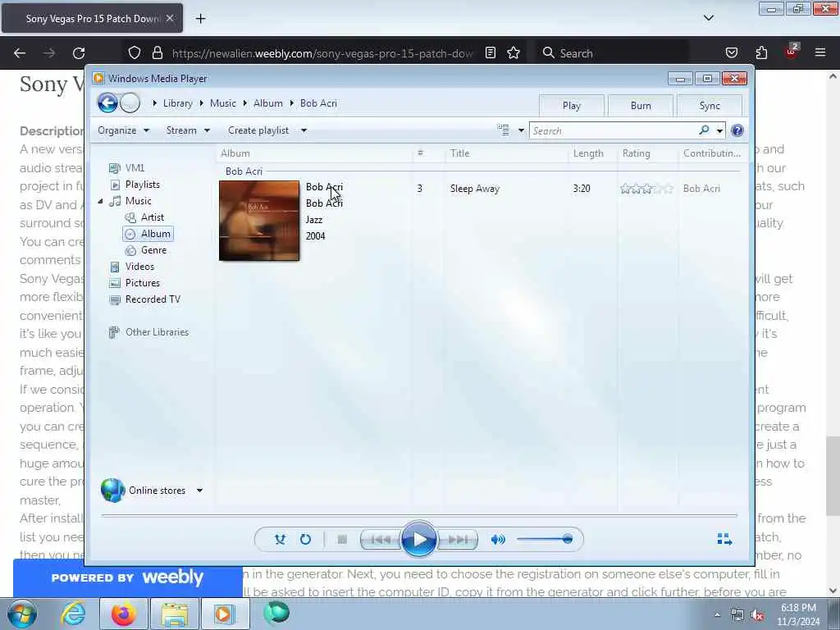Mute the Media Player volume
This screenshot has width=840, height=630.
click(498, 540)
